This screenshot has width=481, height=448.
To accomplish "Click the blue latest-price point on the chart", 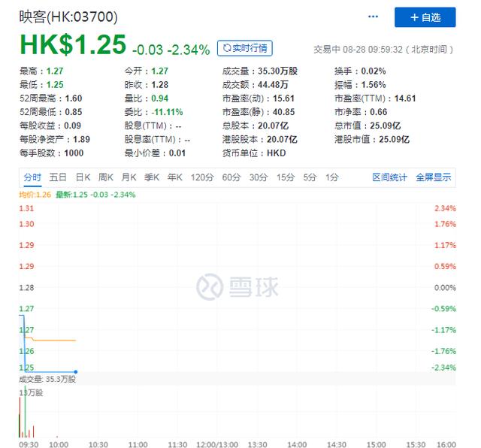I will pos(75,372).
